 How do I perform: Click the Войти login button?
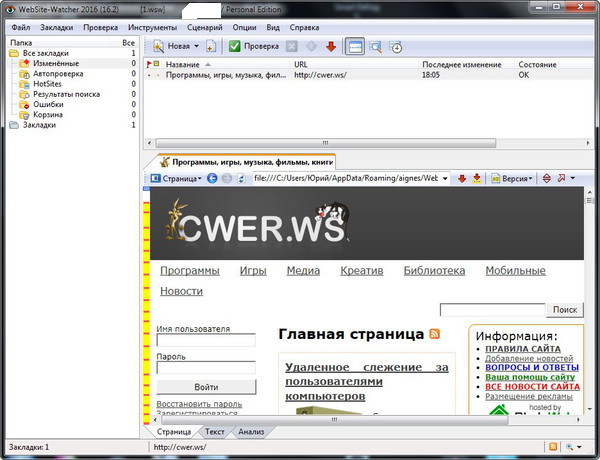click(x=206, y=386)
